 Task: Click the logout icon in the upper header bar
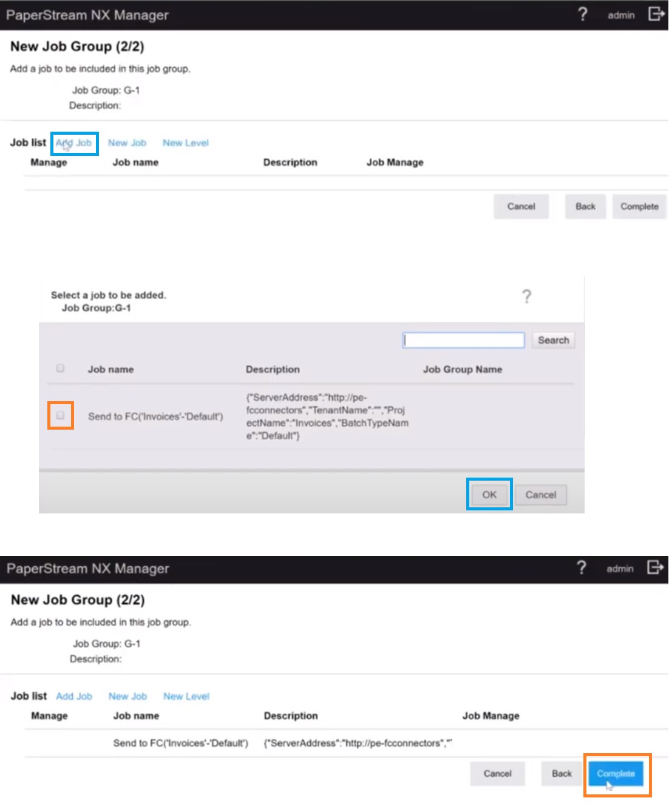656,14
